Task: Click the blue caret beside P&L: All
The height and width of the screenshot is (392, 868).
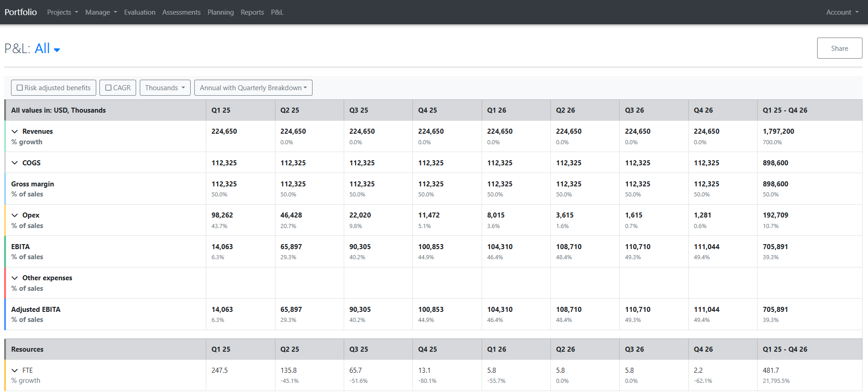Action: click(x=57, y=50)
